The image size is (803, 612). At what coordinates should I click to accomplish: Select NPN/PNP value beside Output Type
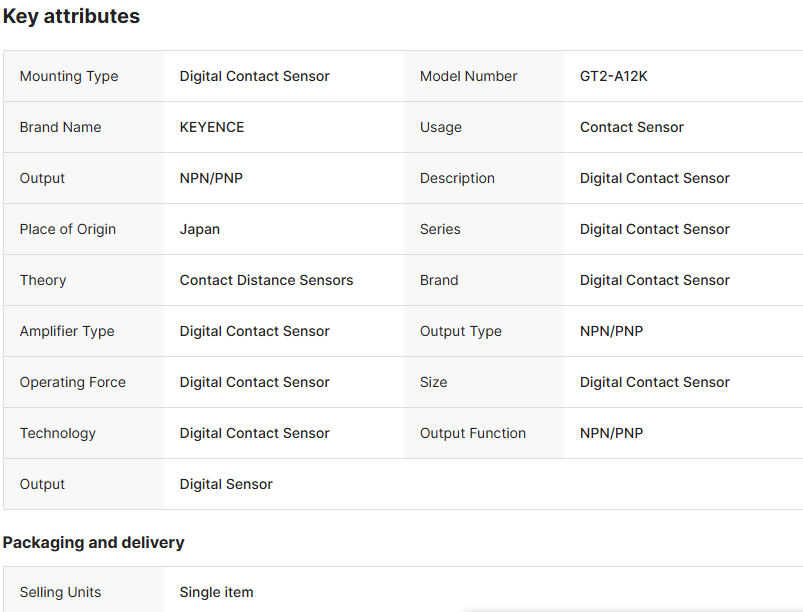pyautogui.click(x=611, y=331)
